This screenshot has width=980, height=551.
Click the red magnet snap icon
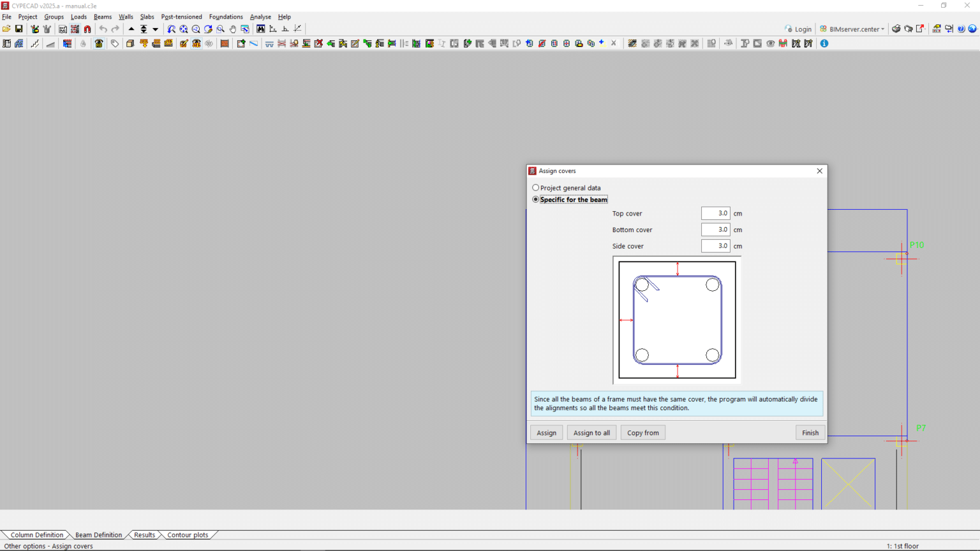[87, 29]
